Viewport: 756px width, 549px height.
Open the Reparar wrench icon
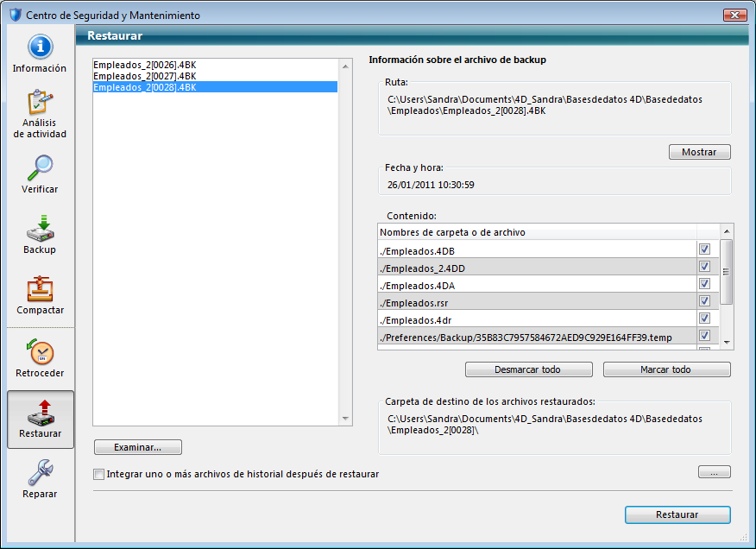point(40,473)
